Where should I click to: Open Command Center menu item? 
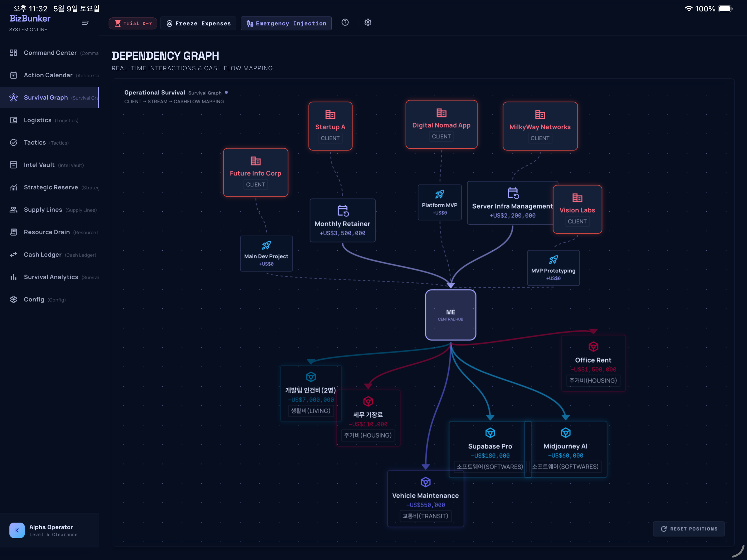(x=50, y=53)
